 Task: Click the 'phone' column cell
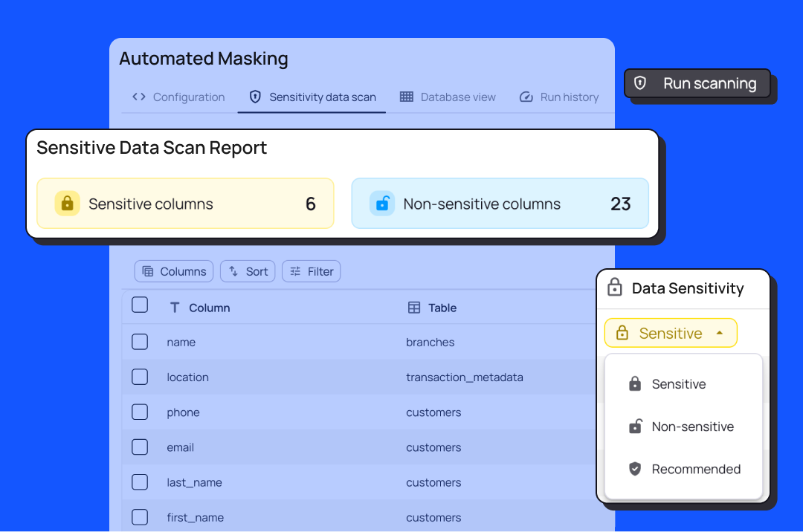tap(184, 412)
